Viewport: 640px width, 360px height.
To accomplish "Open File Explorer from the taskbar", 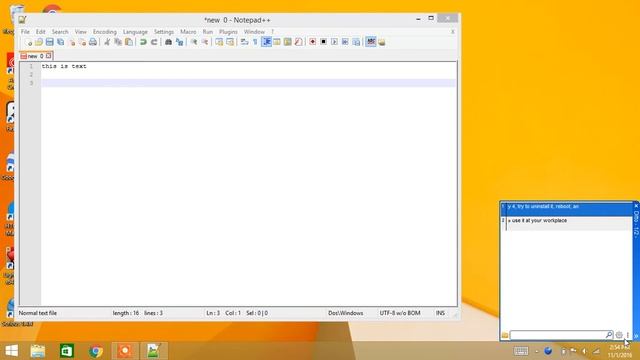I will click(38, 351).
